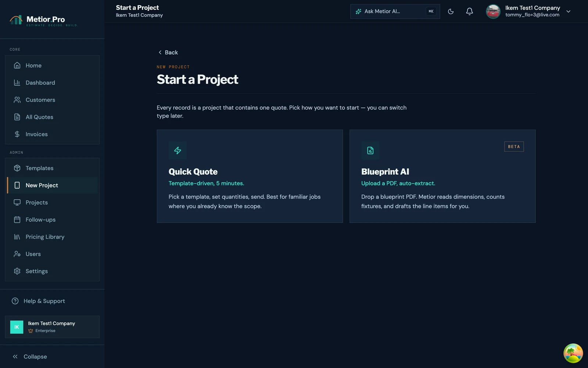
Task: Click the Invoices dollar sign icon
Action: (x=17, y=134)
